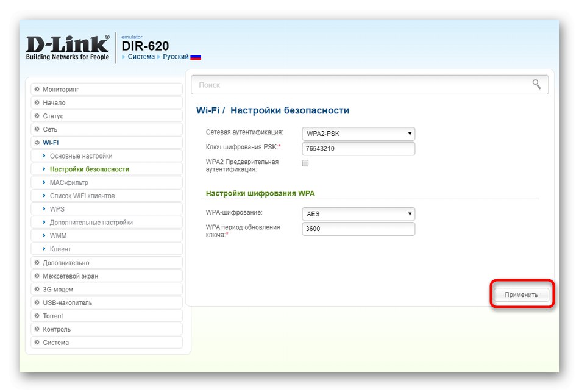Click the magnifier search icon
This screenshot has width=579, height=392.
536,84
